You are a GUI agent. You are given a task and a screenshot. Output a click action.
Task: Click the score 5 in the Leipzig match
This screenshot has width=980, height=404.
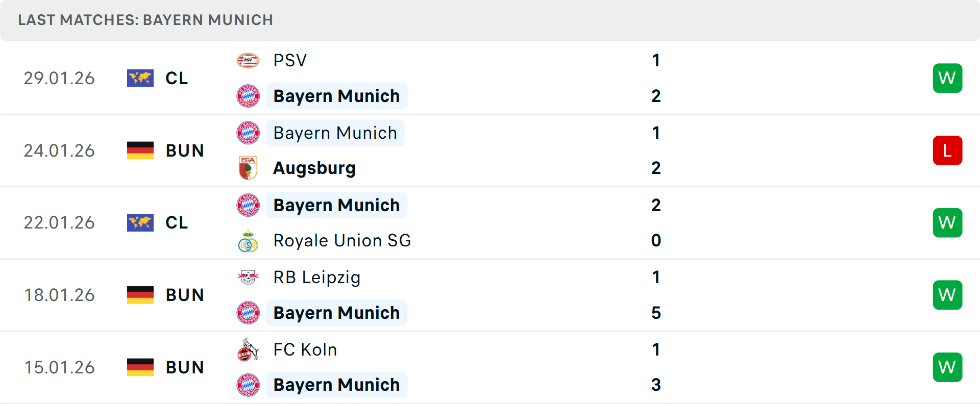656,313
